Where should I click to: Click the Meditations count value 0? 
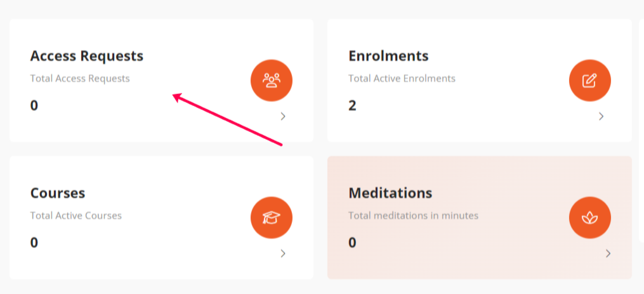[x=352, y=243]
